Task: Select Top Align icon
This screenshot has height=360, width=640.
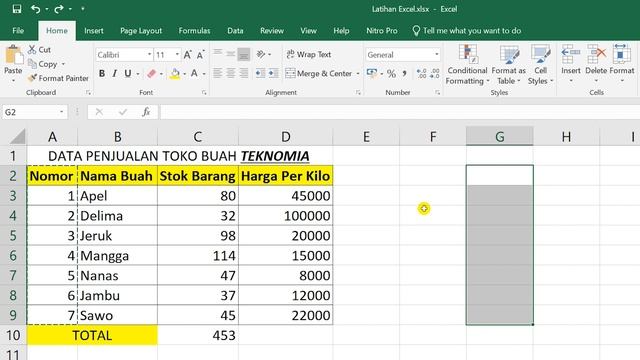Action: [218, 53]
